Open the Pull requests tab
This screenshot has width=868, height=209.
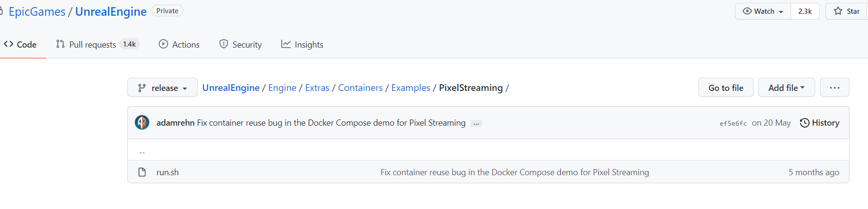pyautogui.click(x=93, y=44)
